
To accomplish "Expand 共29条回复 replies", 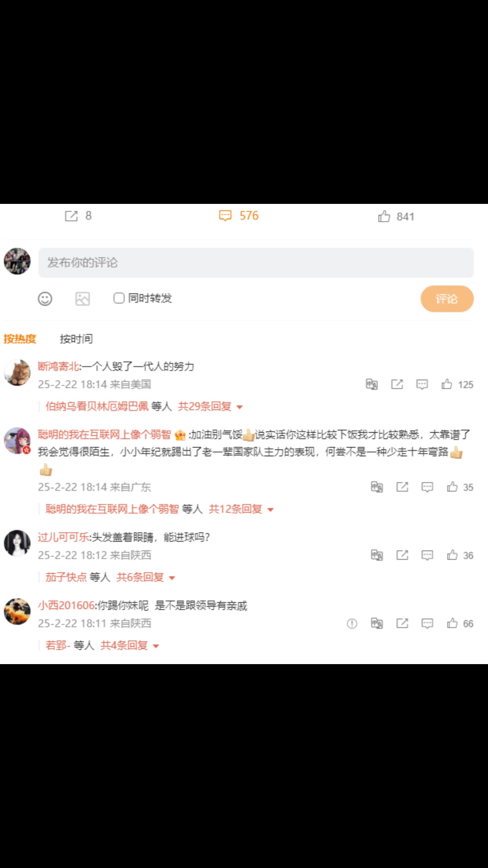I will 211,406.
